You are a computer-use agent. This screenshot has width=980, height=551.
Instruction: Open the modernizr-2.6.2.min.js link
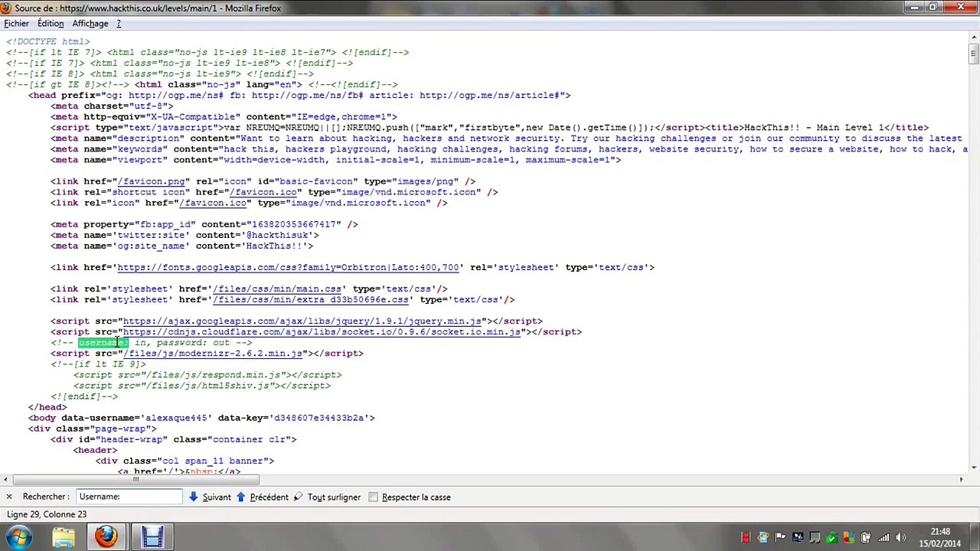pyautogui.click(x=213, y=353)
